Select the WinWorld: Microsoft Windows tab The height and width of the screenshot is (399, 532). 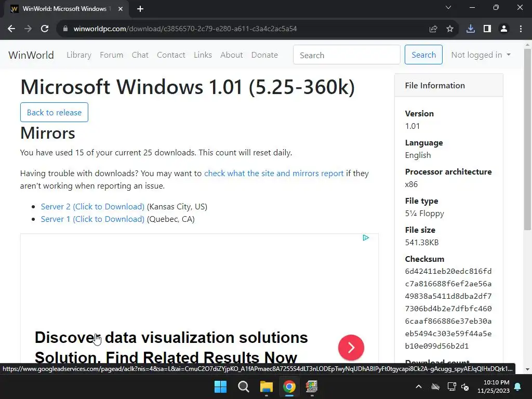pyautogui.click(x=66, y=9)
